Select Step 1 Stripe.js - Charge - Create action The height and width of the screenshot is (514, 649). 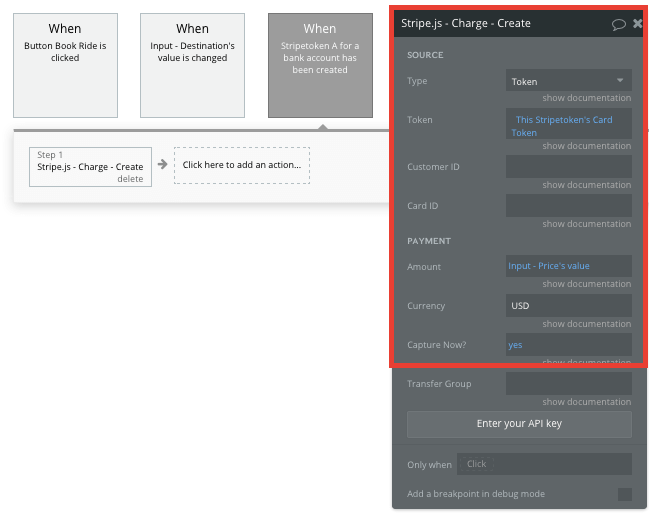tap(90, 167)
